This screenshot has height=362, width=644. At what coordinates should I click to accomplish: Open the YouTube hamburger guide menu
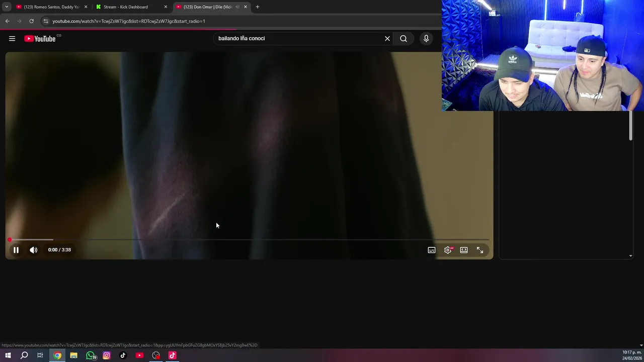pyautogui.click(x=12, y=39)
